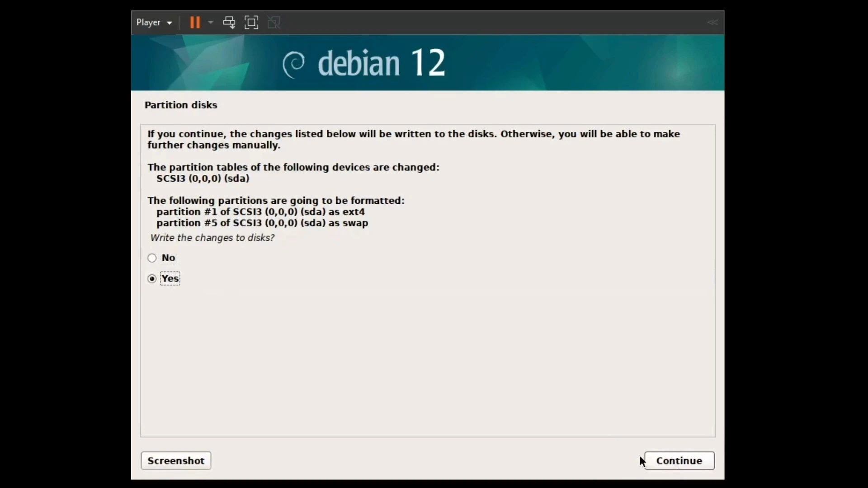Pause the virtual machine with the orange icon
Viewport: 868px width, 488px height.
pyautogui.click(x=195, y=23)
